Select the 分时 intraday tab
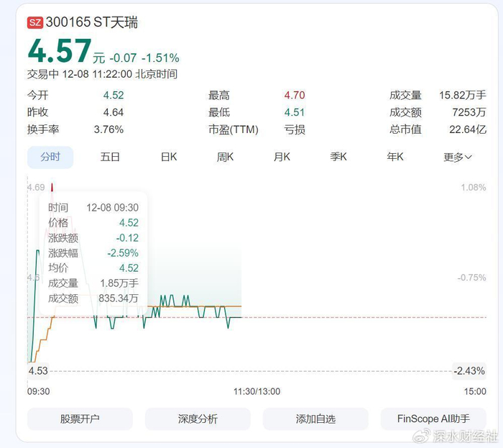Image resolution: width=503 pixels, height=448 pixels. pos(50,157)
